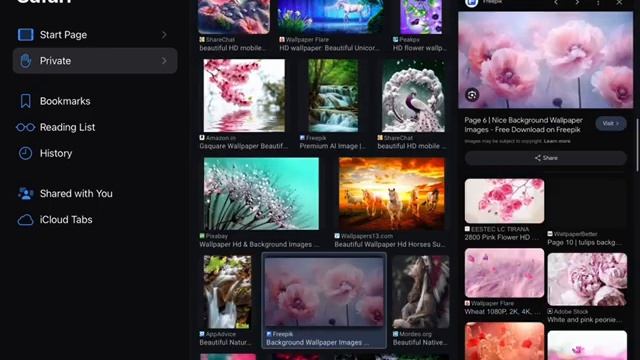Open the ShareChat white peacock thumbnail
This screenshot has height=360, width=640.
click(x=413, y=96)
